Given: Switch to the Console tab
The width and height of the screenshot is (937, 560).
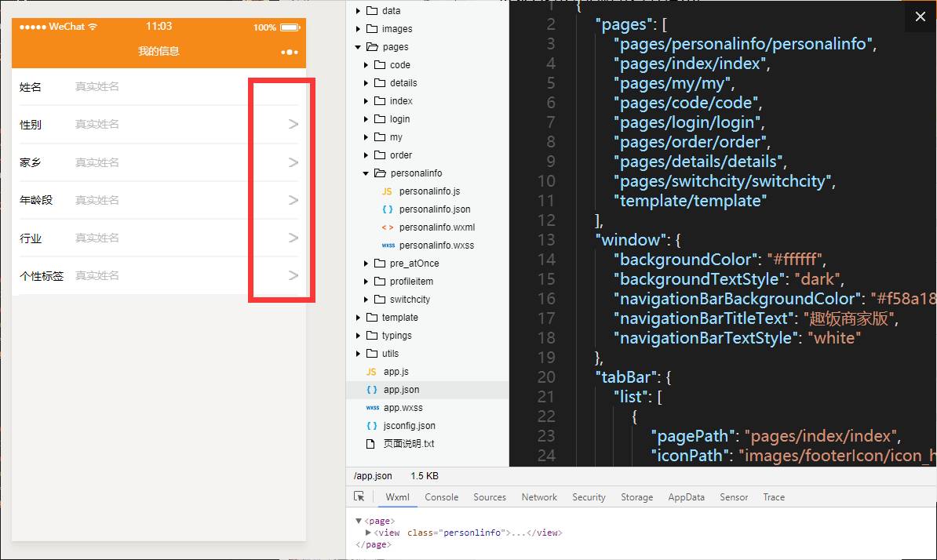Looking at the screenshot, I should click(441, 497).
